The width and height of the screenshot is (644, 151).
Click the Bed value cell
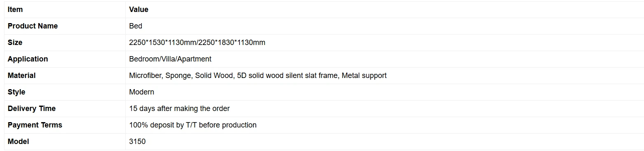coord(384,26)
